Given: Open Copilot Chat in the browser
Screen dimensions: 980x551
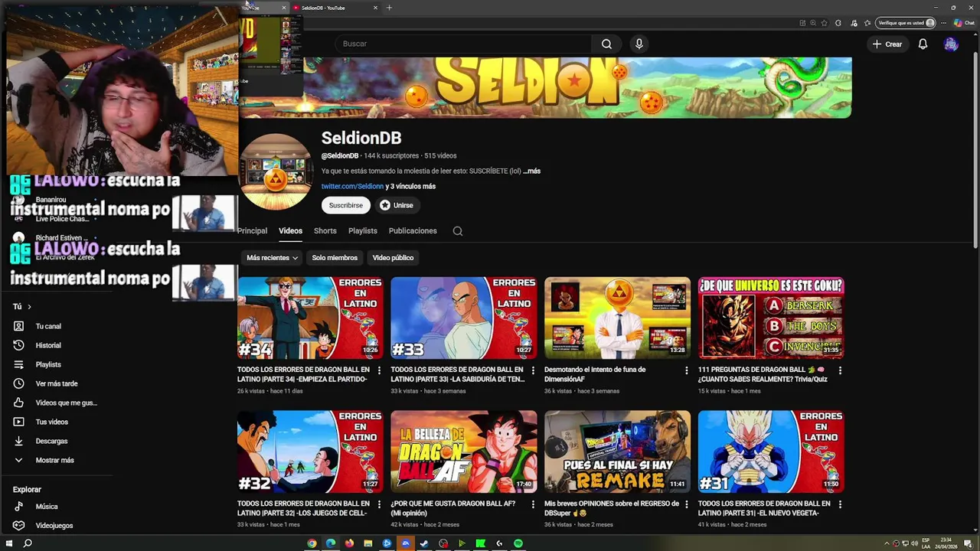Looking at the screenshot, I should (x=963, y=23).
